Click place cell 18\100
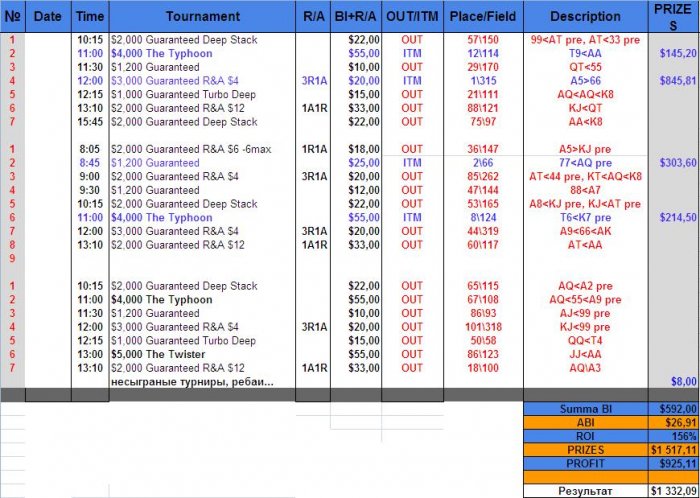The width and height of the screenshot is (700, 498). coord(483,368)
